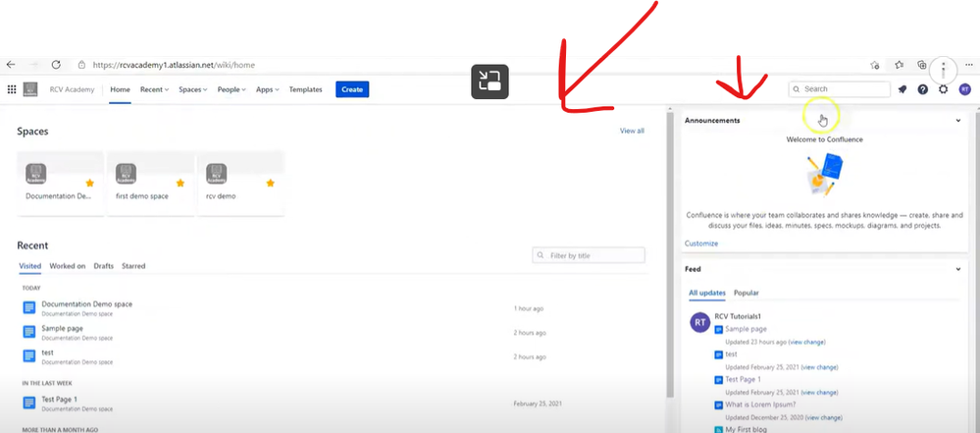Expand the Spaces dropdown in navigation
The width and height of the screenshot is (980, 433).
pyautogui.click(x=193, y=89)
